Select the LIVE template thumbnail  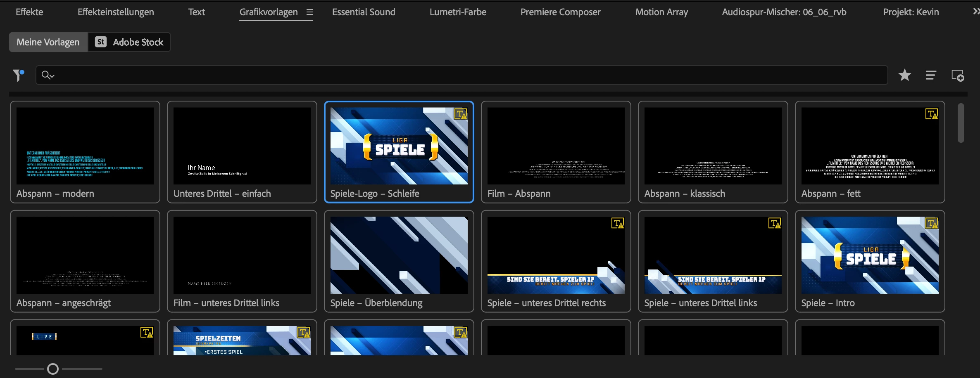pyautogui.click(x=85, y=341)
